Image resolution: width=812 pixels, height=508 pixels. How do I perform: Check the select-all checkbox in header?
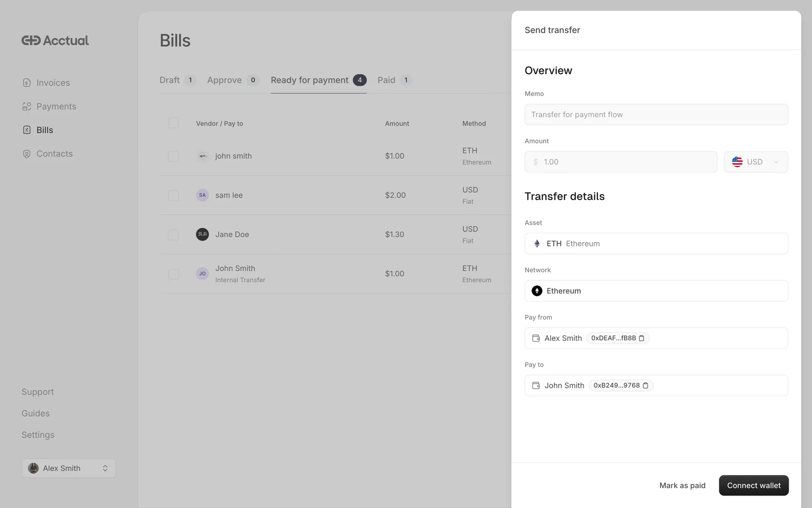tap(173, 123)
